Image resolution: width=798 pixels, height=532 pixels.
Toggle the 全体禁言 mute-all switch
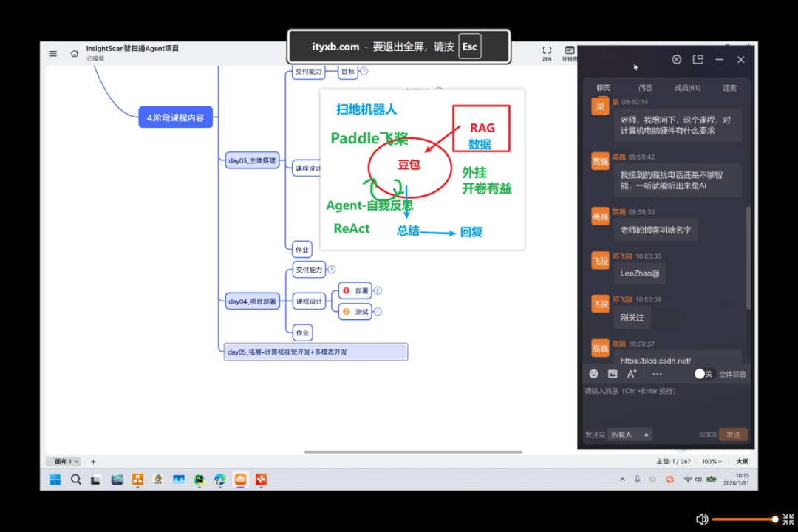702,374
